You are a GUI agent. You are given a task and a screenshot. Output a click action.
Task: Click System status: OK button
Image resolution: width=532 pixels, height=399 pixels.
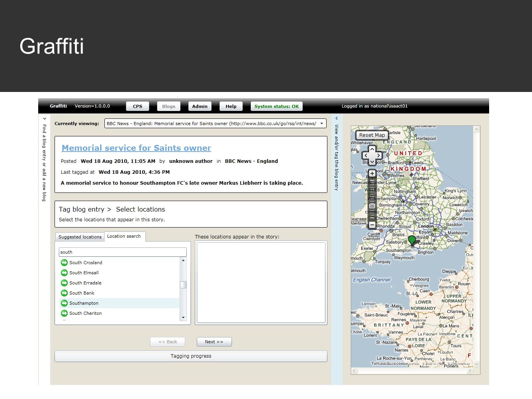277,106
